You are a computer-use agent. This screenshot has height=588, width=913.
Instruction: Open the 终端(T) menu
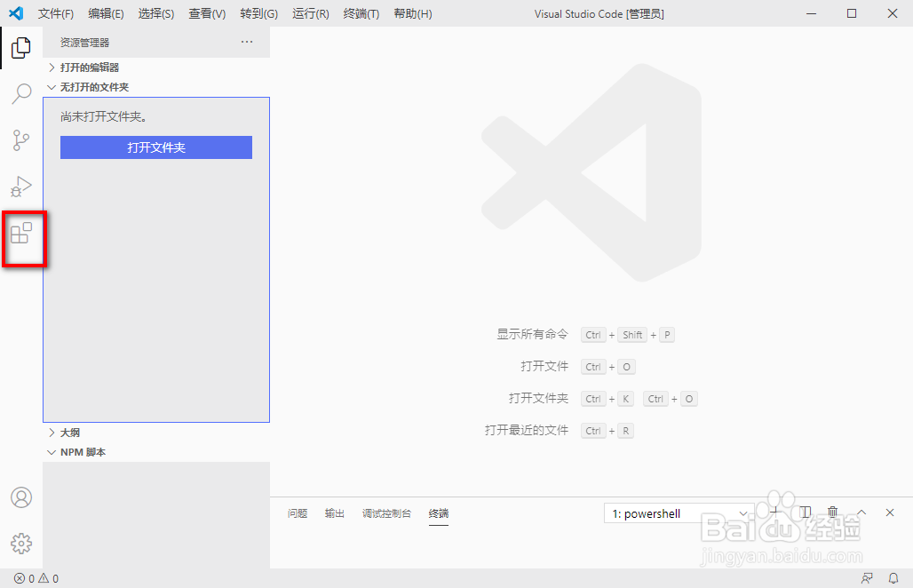[361, 13]
